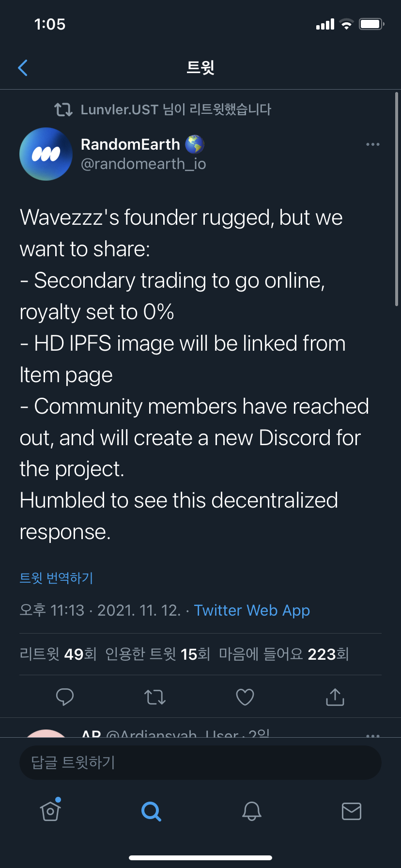This screenshot has width=401, height=868.
Task: Open the reply speech bubble icon
Action: pos(65,697)
